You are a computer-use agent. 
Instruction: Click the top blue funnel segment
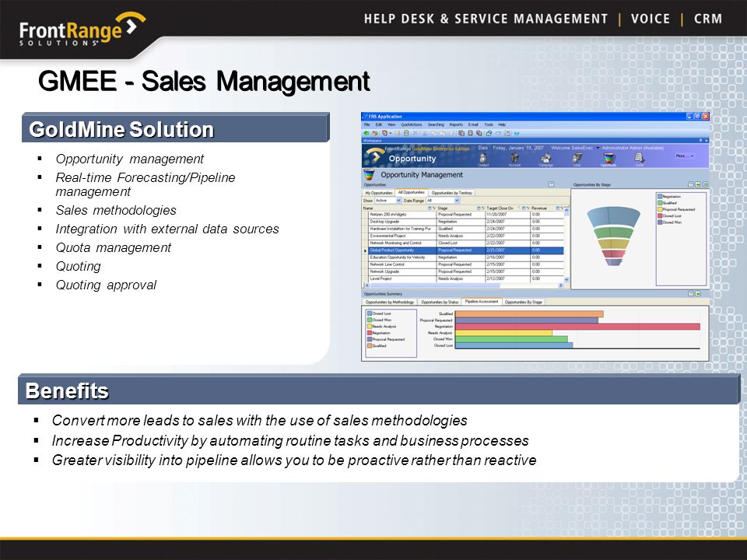point(614,216)
